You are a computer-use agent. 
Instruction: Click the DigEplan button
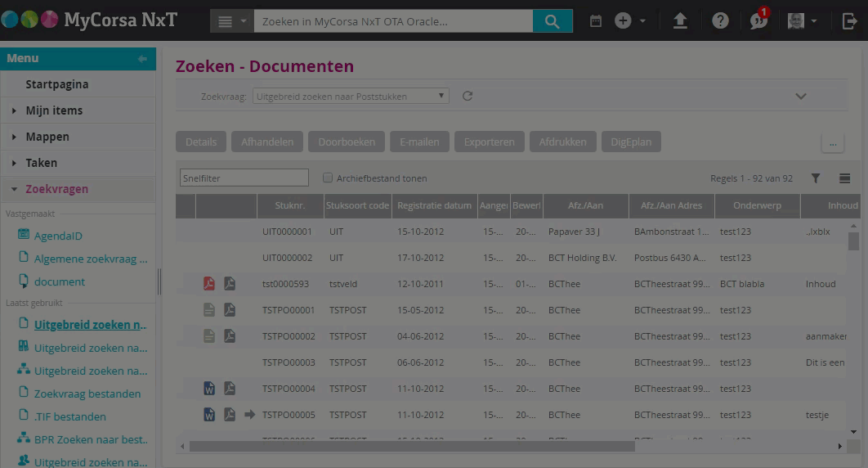click(x=631, y=142)
